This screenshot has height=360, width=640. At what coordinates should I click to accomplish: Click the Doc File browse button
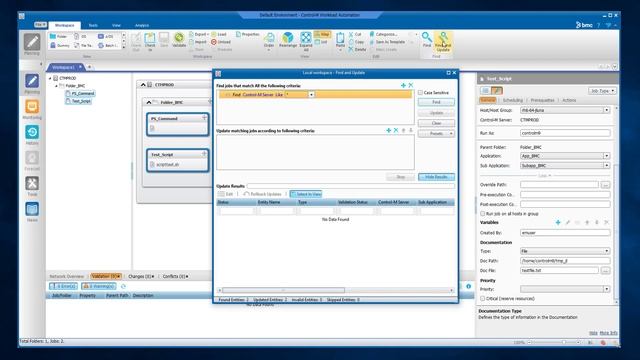pyautogui.click(x=606, y=270)
